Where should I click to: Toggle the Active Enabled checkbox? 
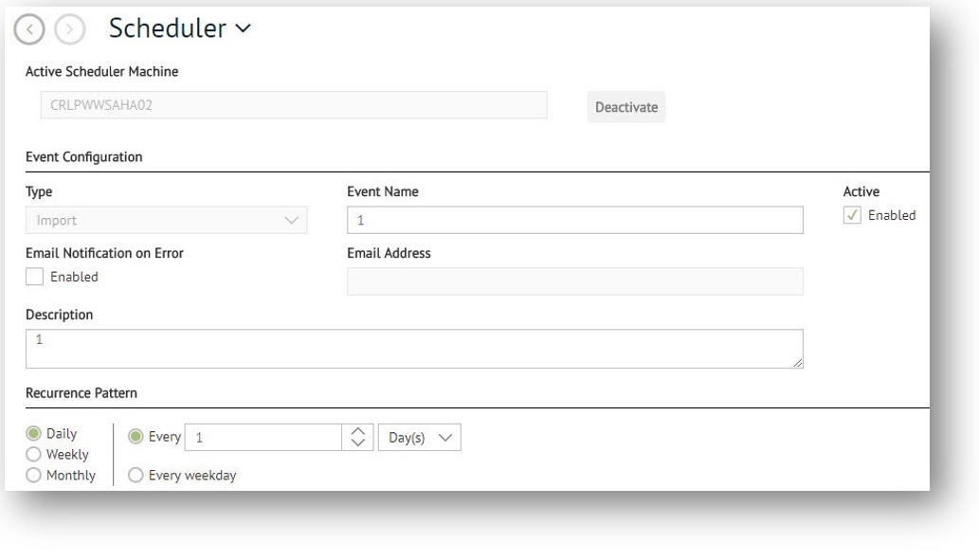tap(852, 215)
